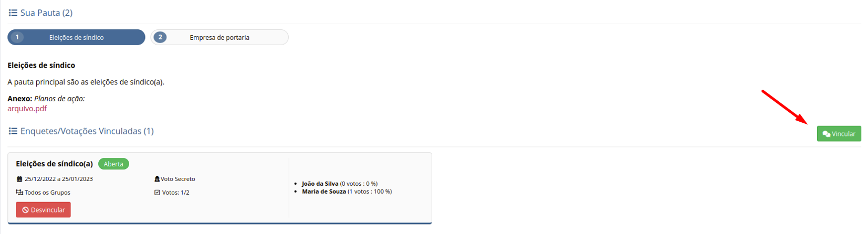Image resolution: width=868 pixels, height=234 pixels.
Task: Click the number 1 step badge
Action: pyautogui.click(x=17, y=37)
